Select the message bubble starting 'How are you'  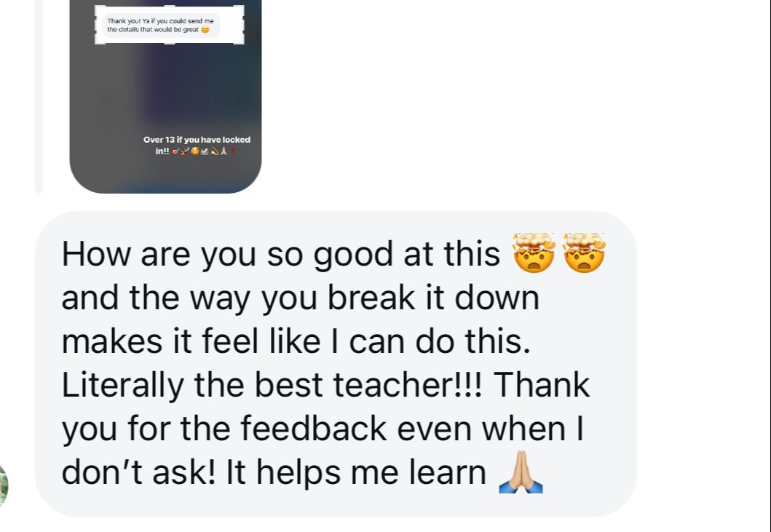pyautogui.click(x=336, y=364)
